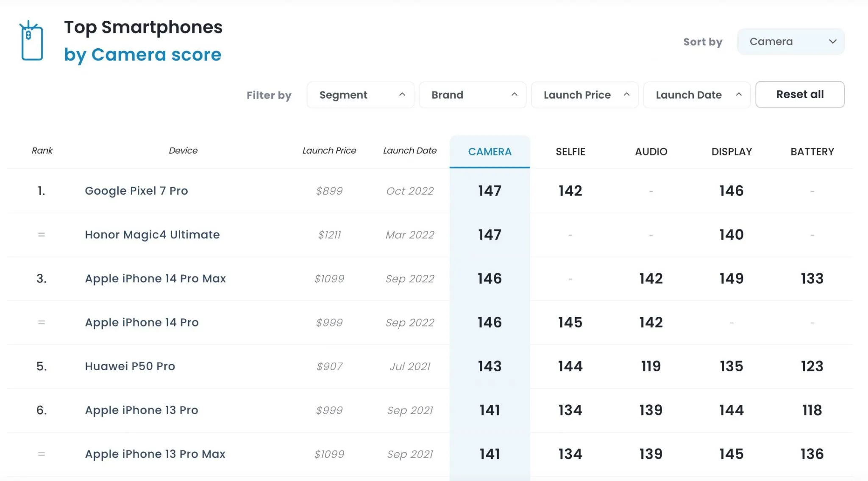
Task: Open the Sort by Camera dropdown
Action: click(x=790, y=41)
